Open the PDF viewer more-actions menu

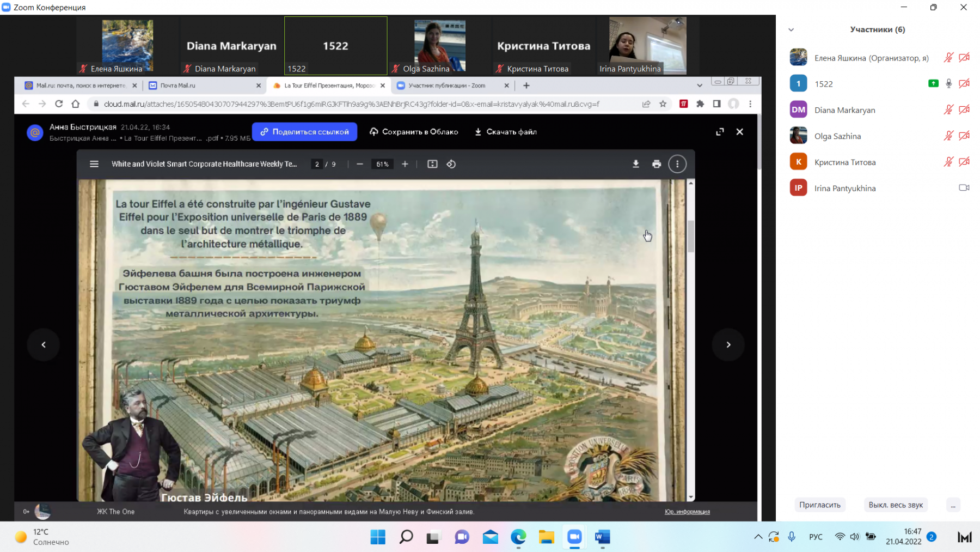click(677, 164)
